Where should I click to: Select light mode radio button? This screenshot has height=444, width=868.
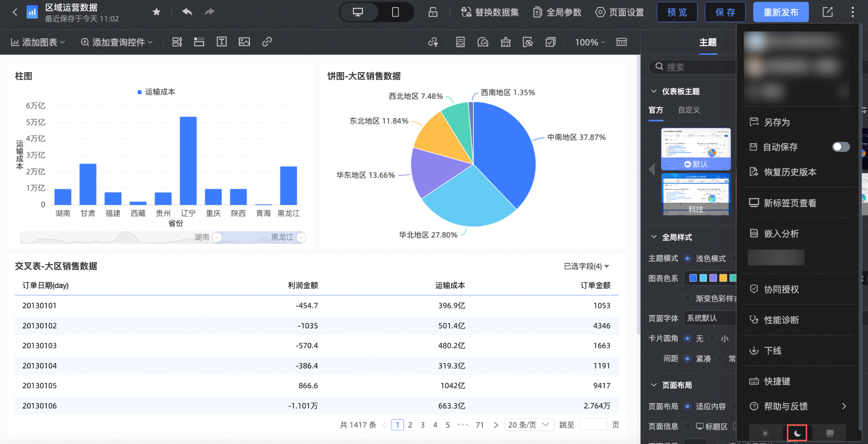[687, 258]
